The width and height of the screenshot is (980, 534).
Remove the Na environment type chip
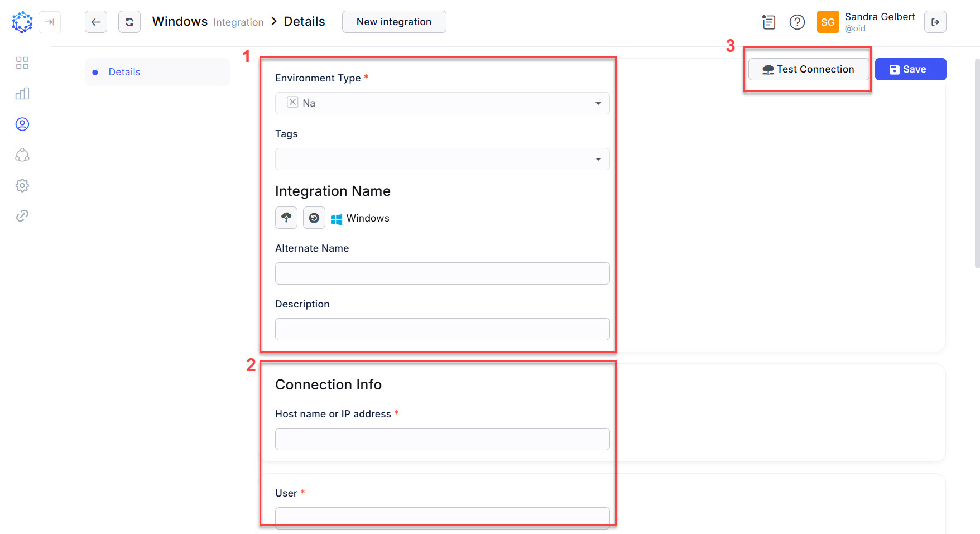coord(292,102)
